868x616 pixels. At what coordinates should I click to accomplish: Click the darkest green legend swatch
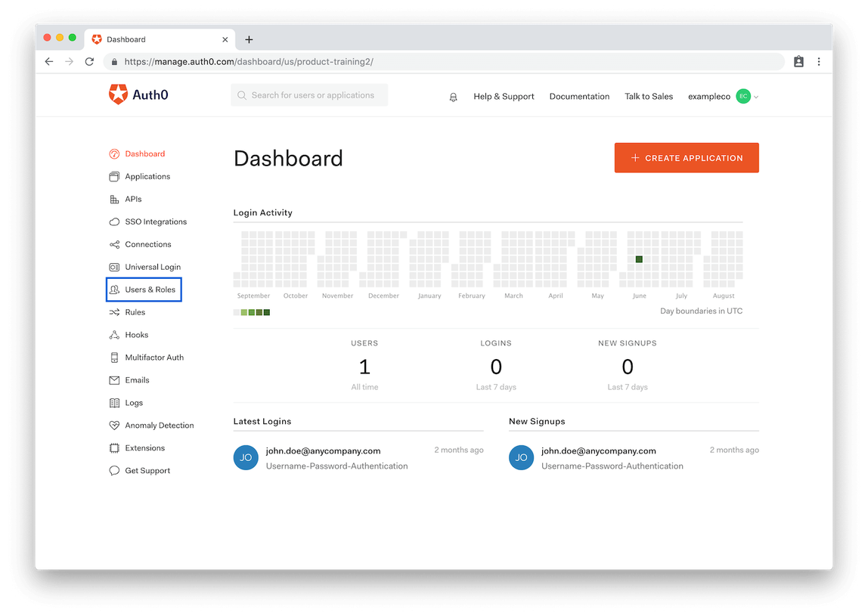point(267,313)
